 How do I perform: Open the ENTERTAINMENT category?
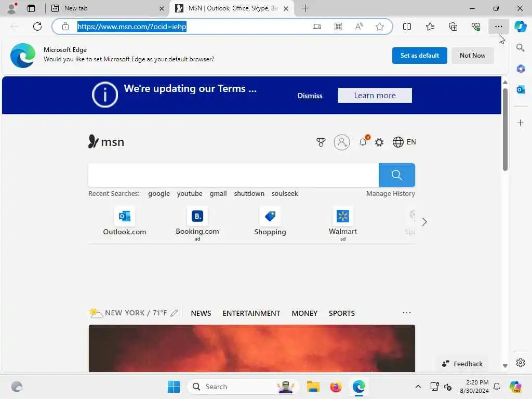click(251, 313)
